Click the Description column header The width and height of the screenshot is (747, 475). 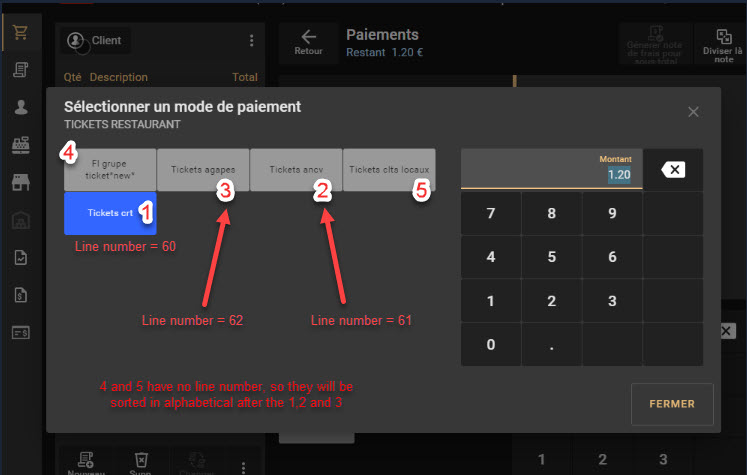tap(119, 77)
